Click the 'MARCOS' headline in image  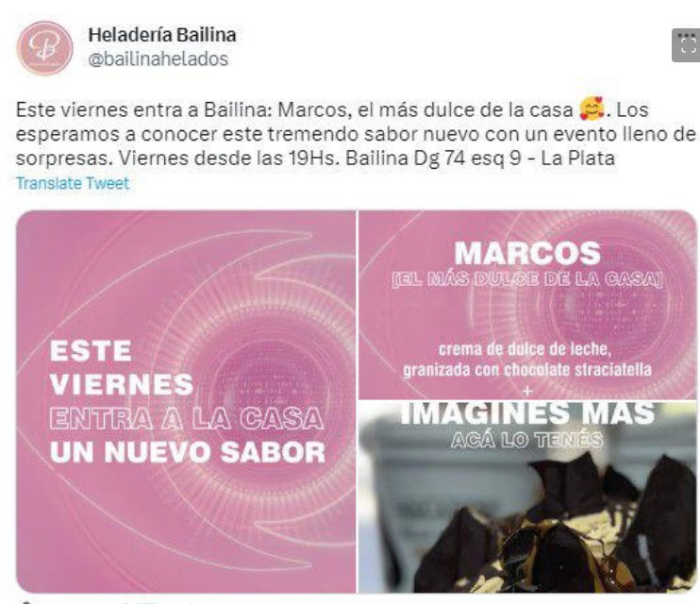pyautogui.click(x=527, y=253)
